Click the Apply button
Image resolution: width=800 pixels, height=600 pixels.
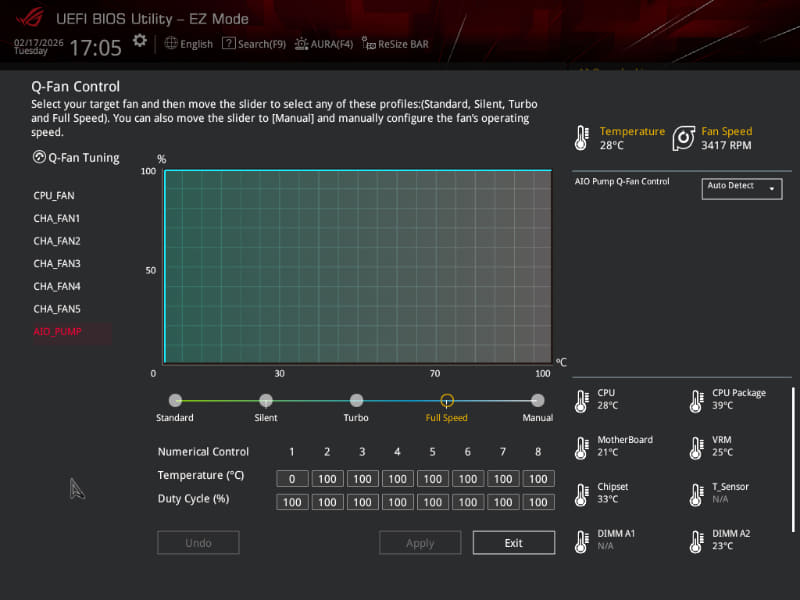coord(420,543)
